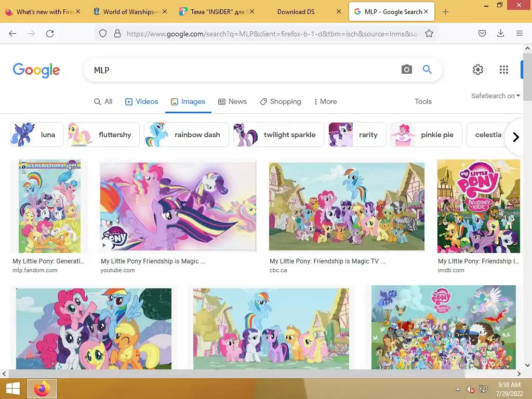
Task: Open the imdb.com poster thumbnail
Action: 478,206
